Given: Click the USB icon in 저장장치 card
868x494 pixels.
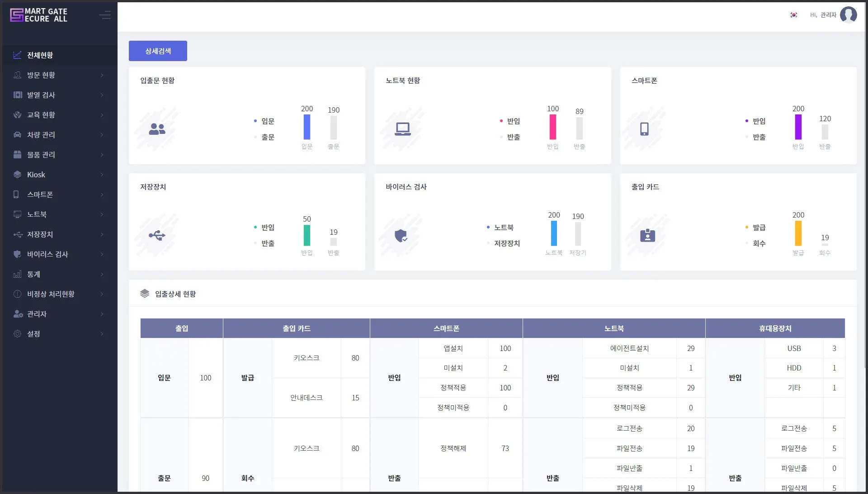Looking at the screenshot, I should pos(157,235).
